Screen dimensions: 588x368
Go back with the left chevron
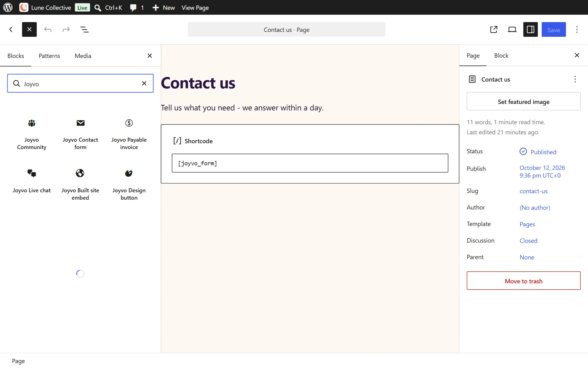(x=11, y=29)
